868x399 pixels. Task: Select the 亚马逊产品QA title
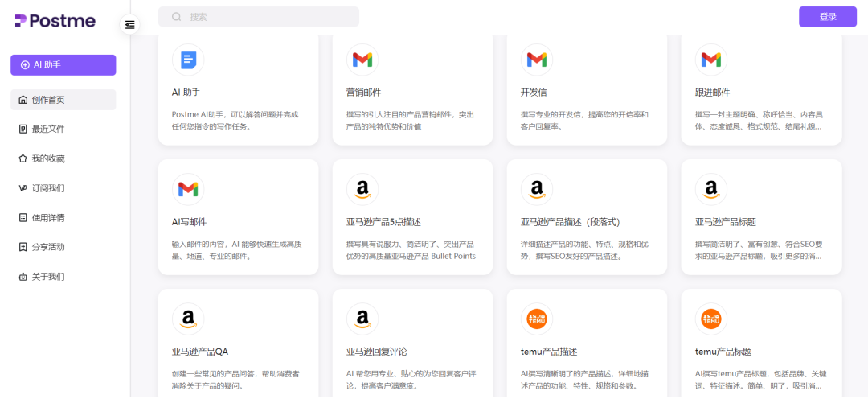coord(200,352)
